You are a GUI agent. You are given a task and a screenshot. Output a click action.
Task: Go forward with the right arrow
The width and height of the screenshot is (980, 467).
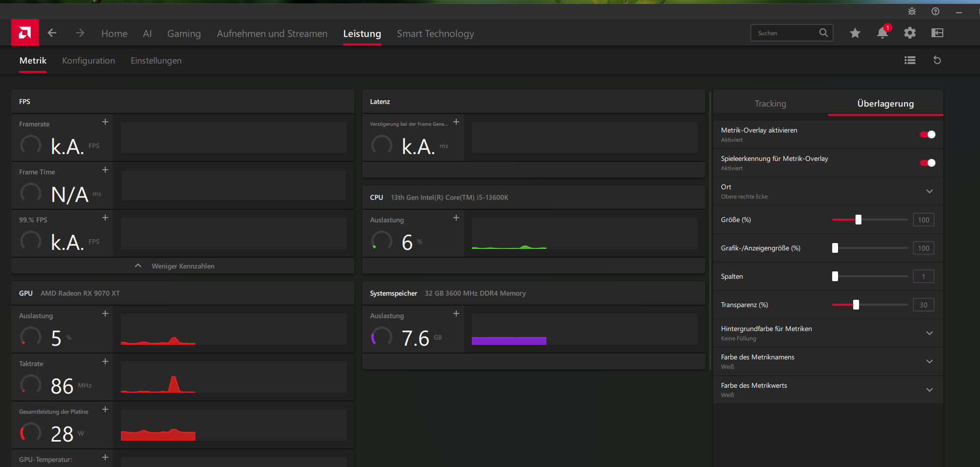coord(80,33)
